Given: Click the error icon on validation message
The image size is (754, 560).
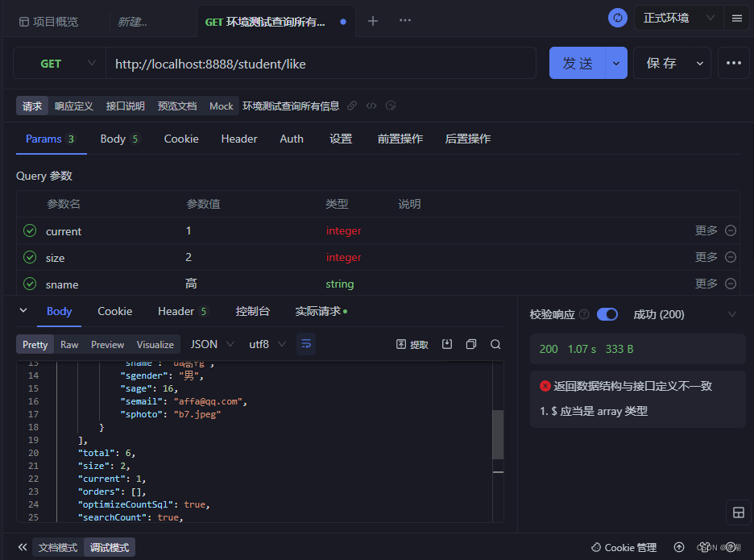Looking at the screenshot, I should [x=545, y=386].
